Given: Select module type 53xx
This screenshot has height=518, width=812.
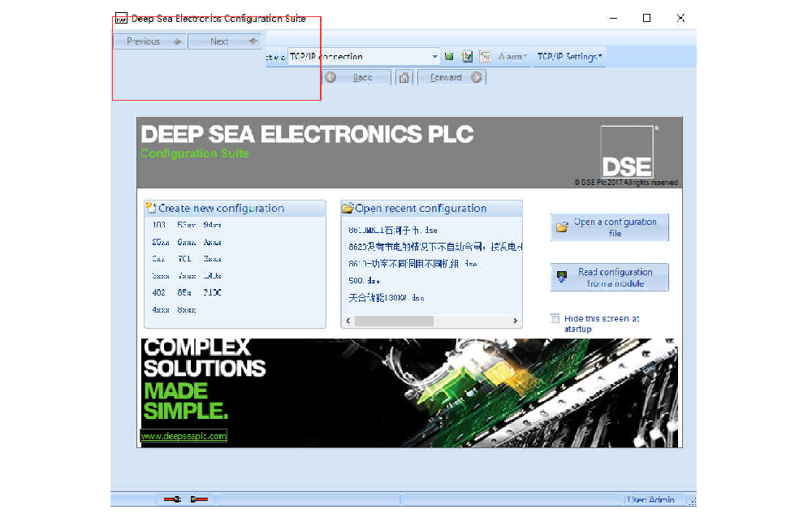Looking at the screenshot, I should (186, 225).
